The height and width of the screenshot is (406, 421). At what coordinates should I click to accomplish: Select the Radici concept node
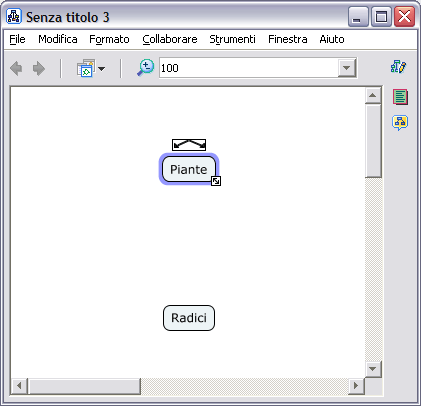click(x=189, y=318)
